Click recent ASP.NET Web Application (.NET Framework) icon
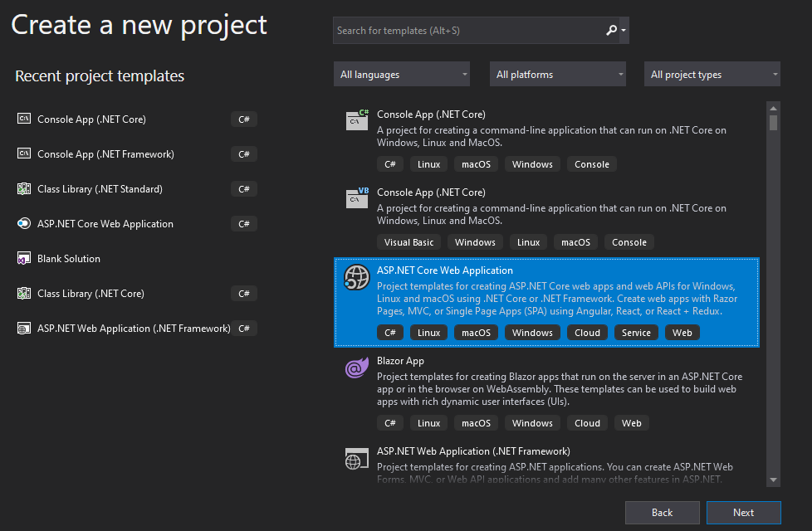 point(24,328)
